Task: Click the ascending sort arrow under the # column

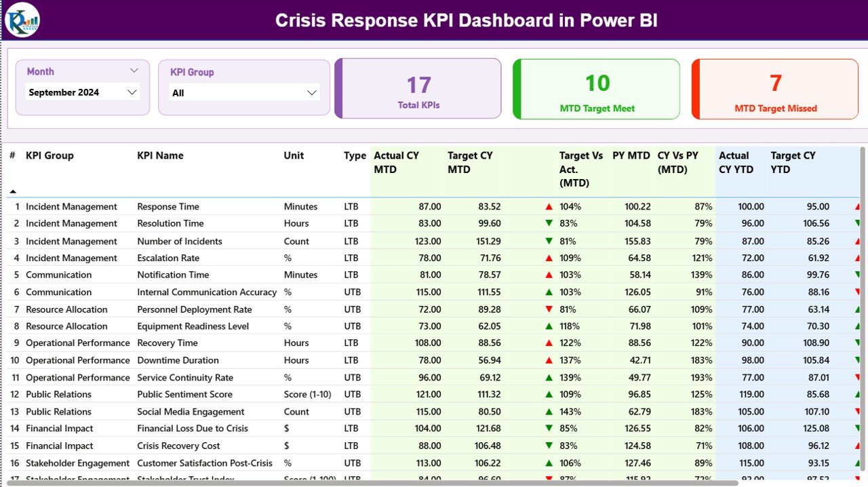Action: 12,192
